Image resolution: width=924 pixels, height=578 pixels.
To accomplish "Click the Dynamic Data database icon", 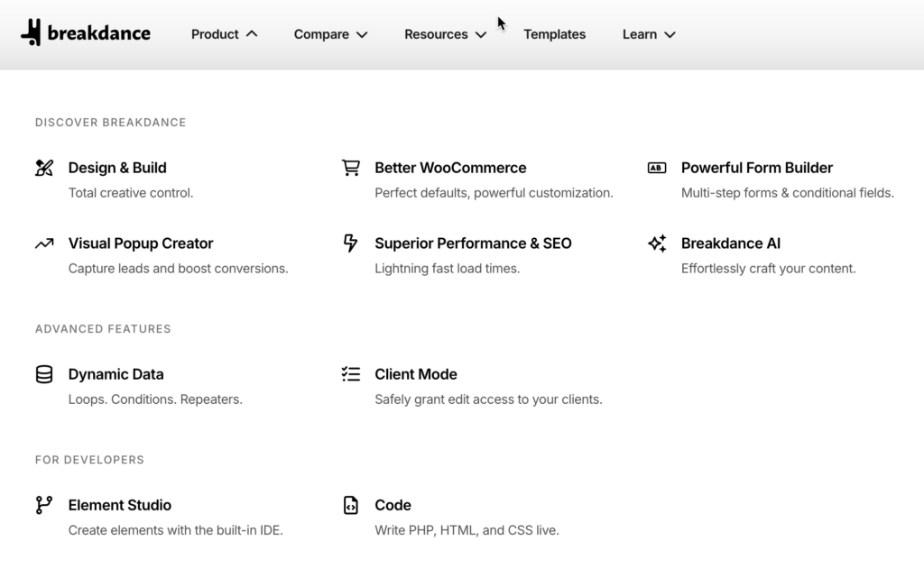I will pos(44,374).
